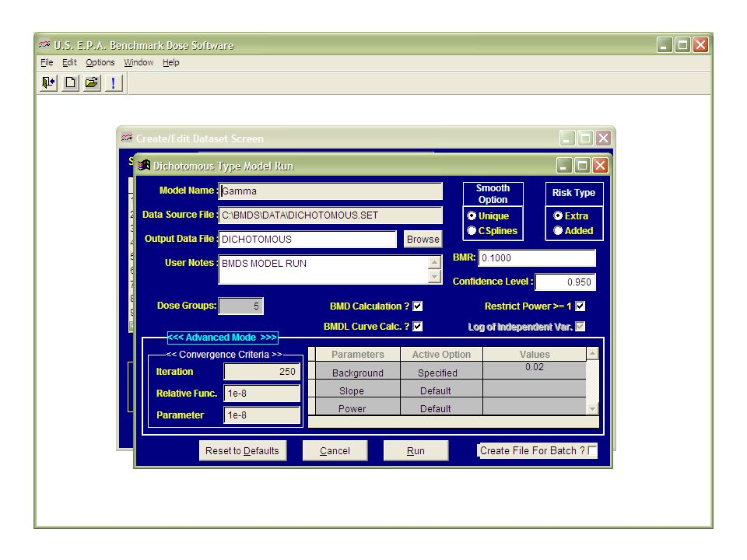This screenshot has width=747, height=560.
Task: Click the Output Data File field
Action: (x=307, y=239)
